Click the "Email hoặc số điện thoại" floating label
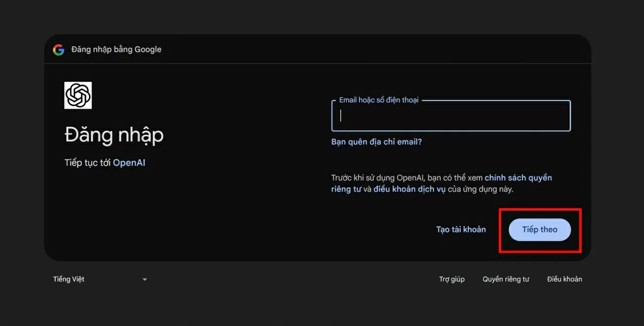Viewport: 644px width, 326px height. tap(378, 100)
